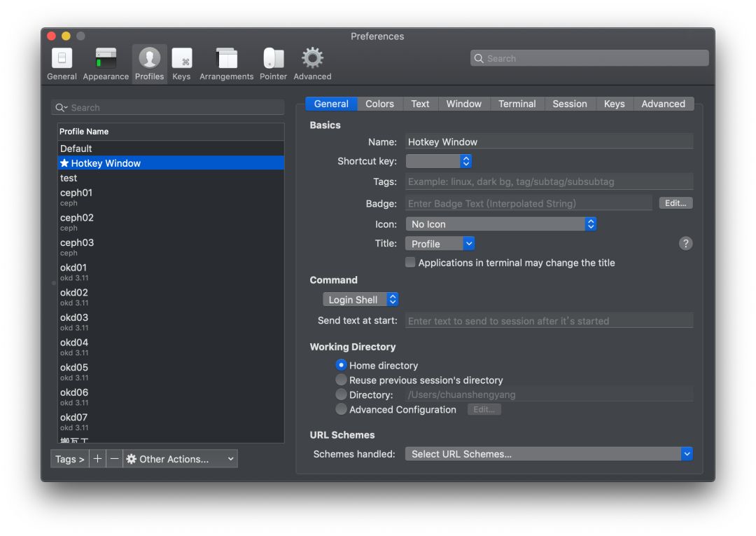Click the Directory path field
The image size is (756, 536).
tap(549, 394)
